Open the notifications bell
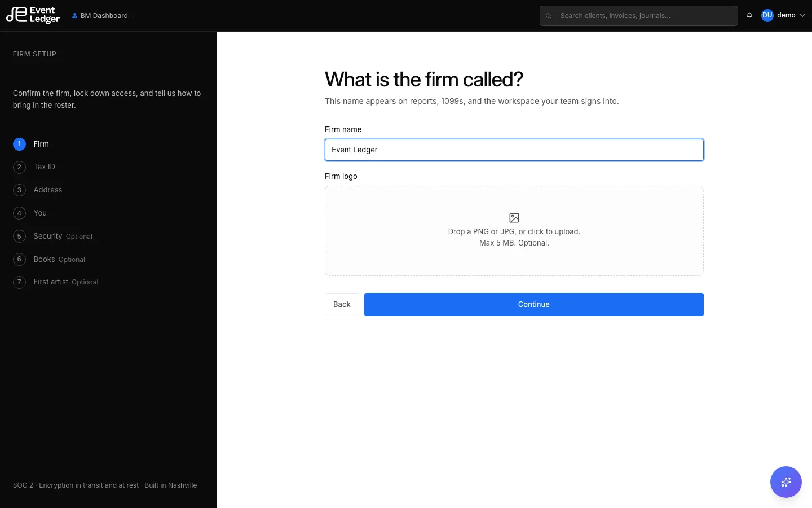This screenshot has height=508, width=812. pyautogui.click(x=749, y=15)
